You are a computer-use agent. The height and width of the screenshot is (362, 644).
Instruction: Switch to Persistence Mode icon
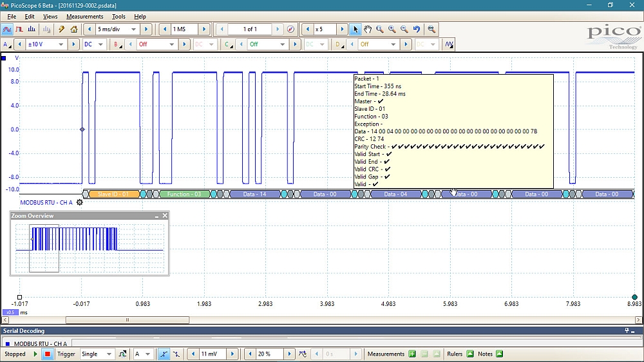(19, 29)
